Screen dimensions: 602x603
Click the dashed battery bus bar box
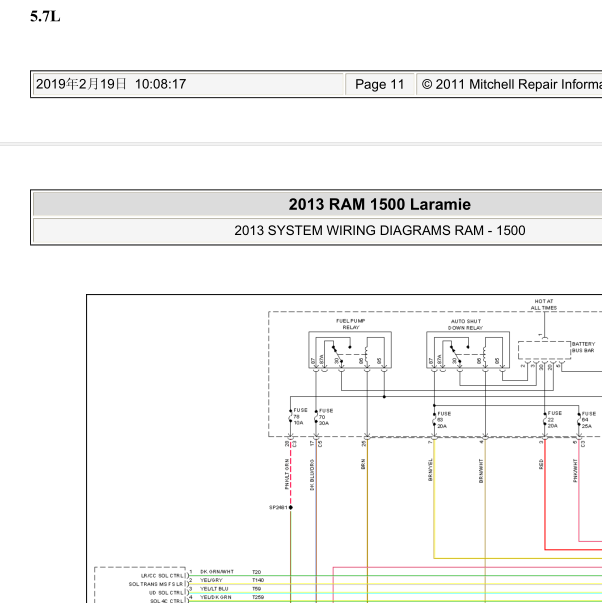(x=544, y=350)
